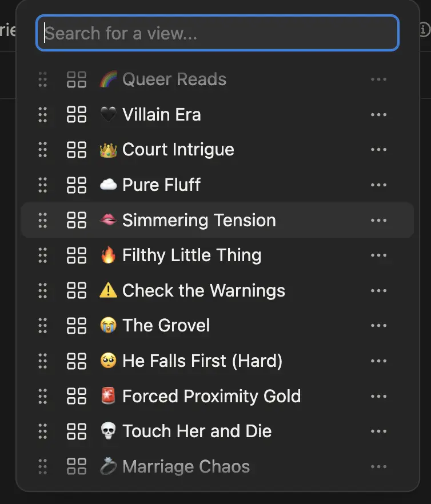431x504 pixels.
Task: Open the Touch Her and Die view
Action: tap(197, 431)
